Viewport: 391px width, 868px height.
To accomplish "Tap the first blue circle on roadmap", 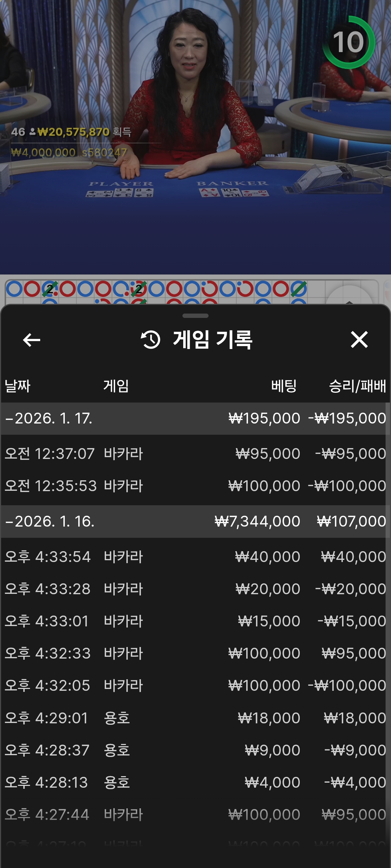I will (14, 289).
